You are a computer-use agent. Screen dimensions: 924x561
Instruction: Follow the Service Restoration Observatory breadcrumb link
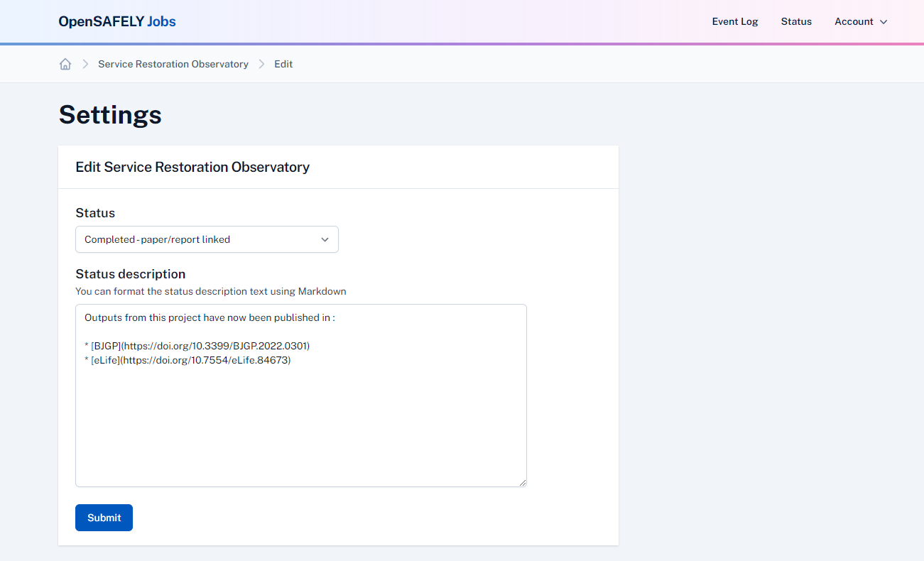(x=173, y=64)
